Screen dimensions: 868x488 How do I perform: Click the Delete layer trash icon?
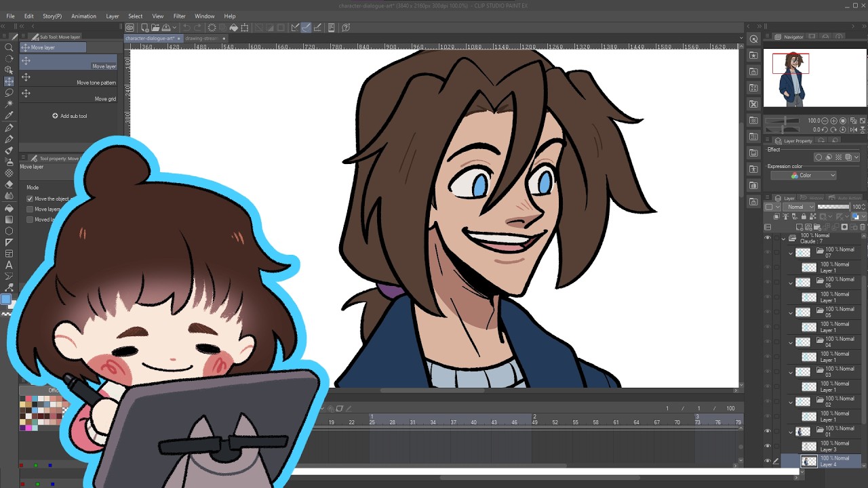tap(863, 227)
